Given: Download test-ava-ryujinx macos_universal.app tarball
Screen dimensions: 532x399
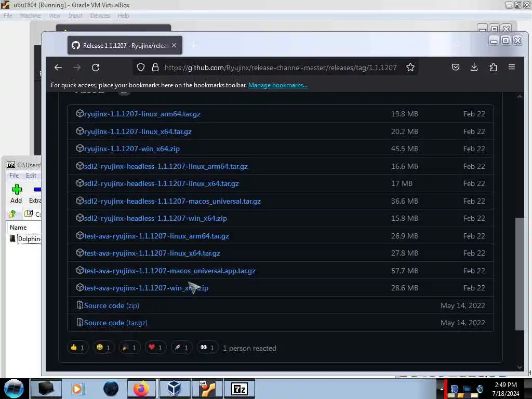Looking at the screenshot, I should (x=170, y=271).
